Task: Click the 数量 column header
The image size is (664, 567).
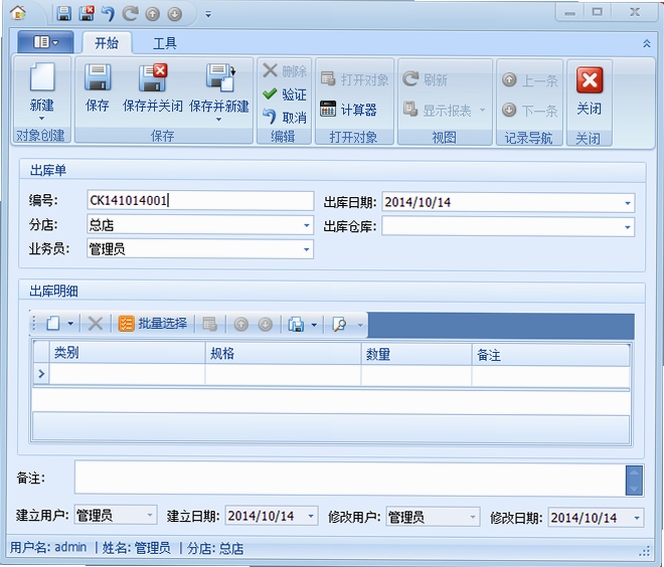Action: [416, 354]
